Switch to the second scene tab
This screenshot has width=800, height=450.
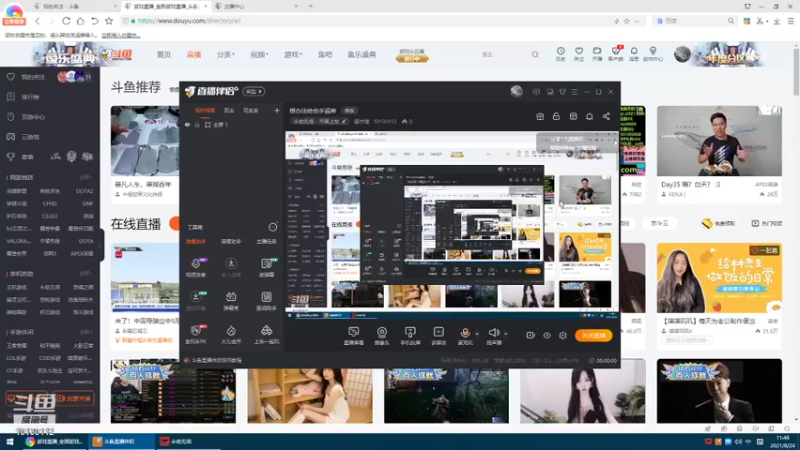pos(229,110)
